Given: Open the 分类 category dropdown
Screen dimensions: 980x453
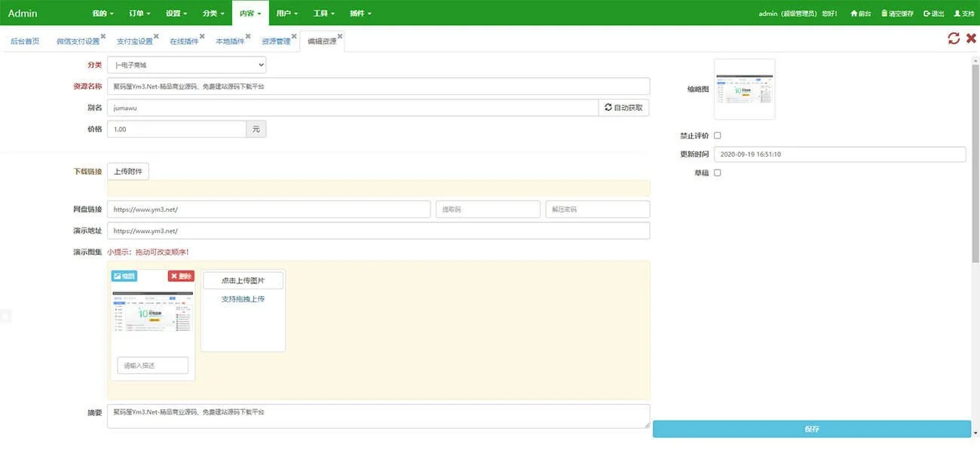Looking at the screenshot, I should point(186,66).
